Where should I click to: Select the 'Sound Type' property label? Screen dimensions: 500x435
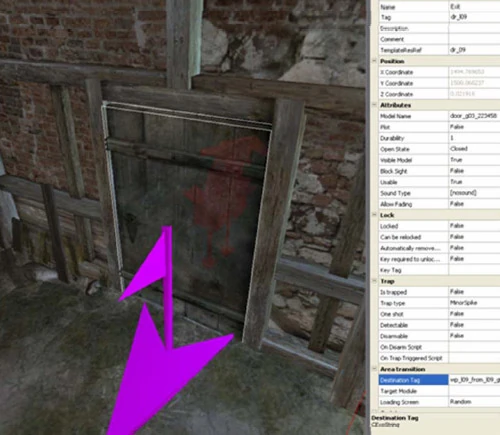pos(395,193)
